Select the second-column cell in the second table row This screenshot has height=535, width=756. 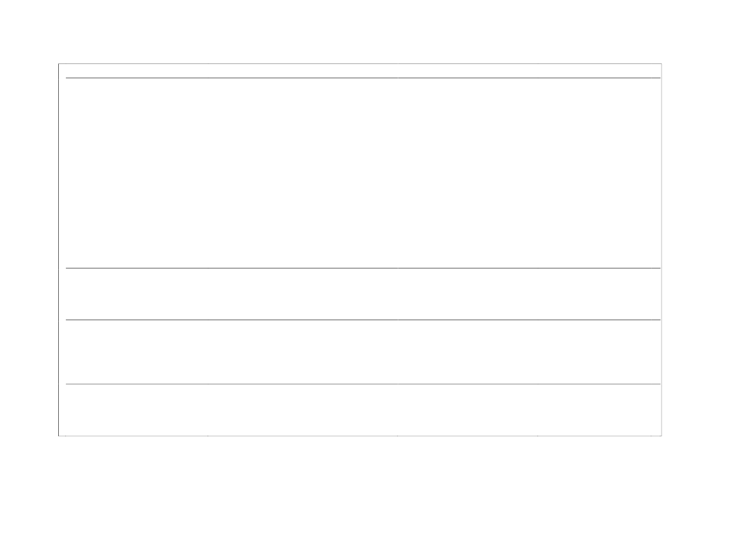point(302,294)
